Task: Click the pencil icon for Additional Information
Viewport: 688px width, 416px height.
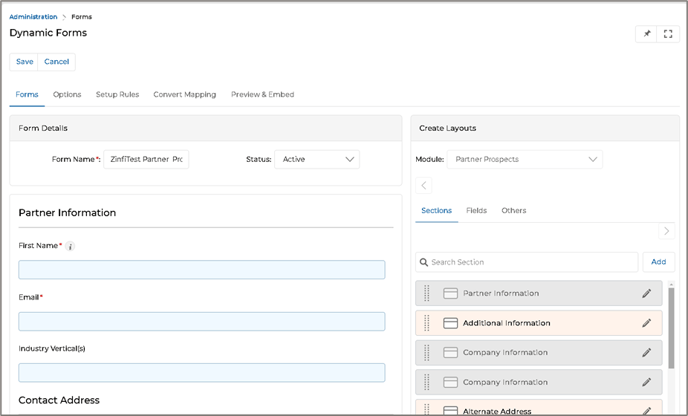Action: 646,323
